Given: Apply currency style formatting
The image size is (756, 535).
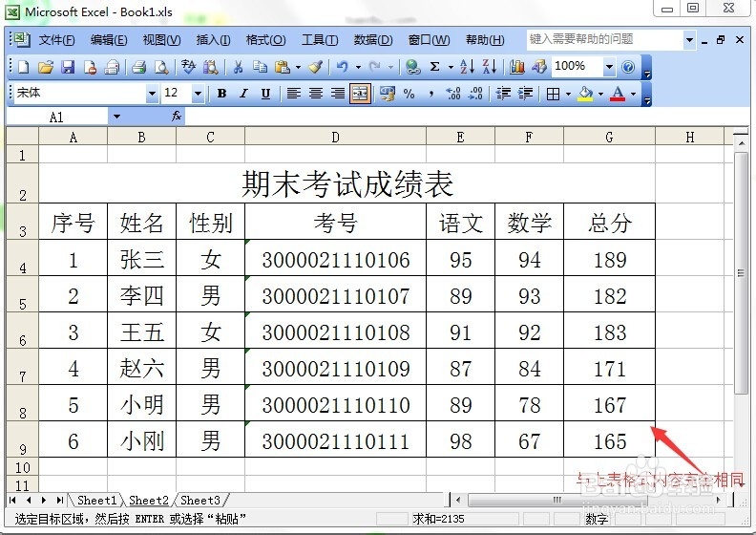Looking at the screenshot, I should click(387, 94).
